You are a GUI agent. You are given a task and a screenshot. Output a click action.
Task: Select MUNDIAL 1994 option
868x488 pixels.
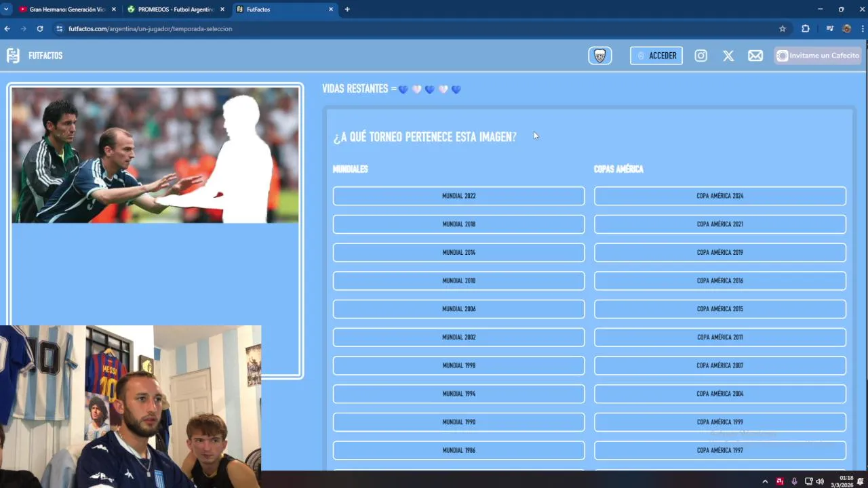click(458, 394)
